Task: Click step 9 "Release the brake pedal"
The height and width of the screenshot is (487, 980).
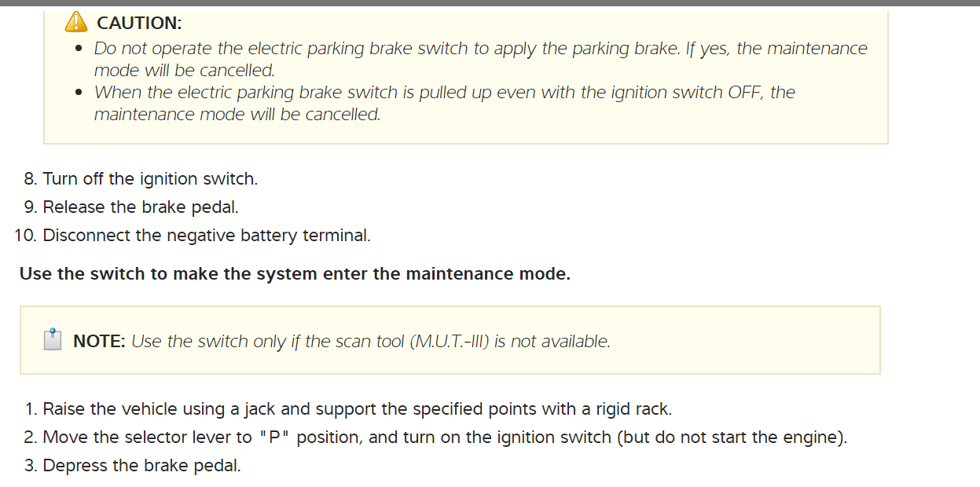Action: (x=140, y=207)
